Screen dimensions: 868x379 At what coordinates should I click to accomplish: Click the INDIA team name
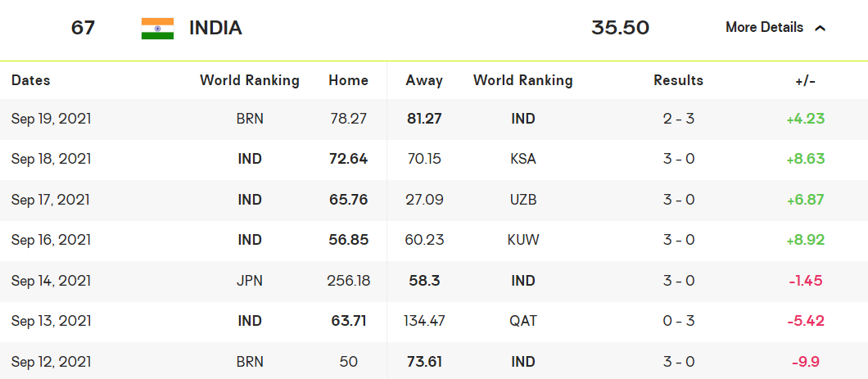(x=215, y=28)
